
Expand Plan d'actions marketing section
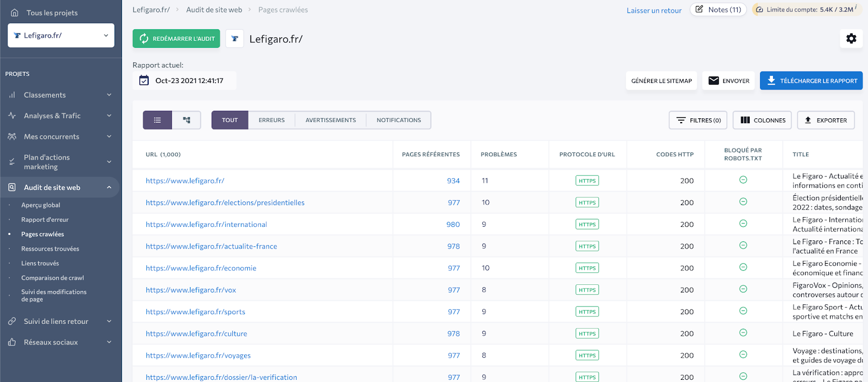(x=109, y=162)
